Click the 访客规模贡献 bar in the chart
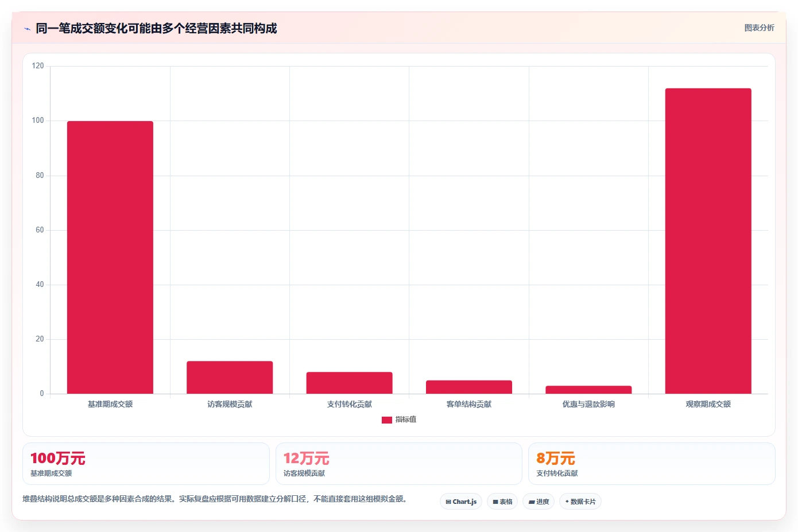The width and height of the screenshot is (798, 532). pos(230,377)
